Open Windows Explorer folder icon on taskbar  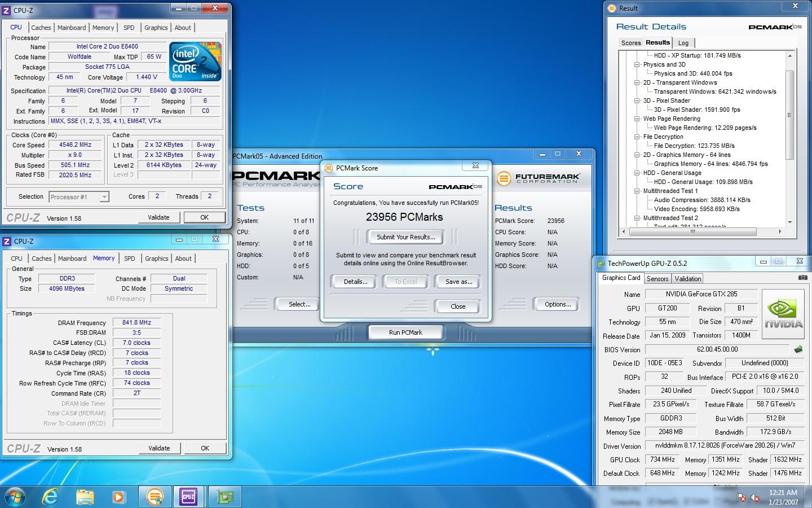pyautogui.click(x=85, y=497)
